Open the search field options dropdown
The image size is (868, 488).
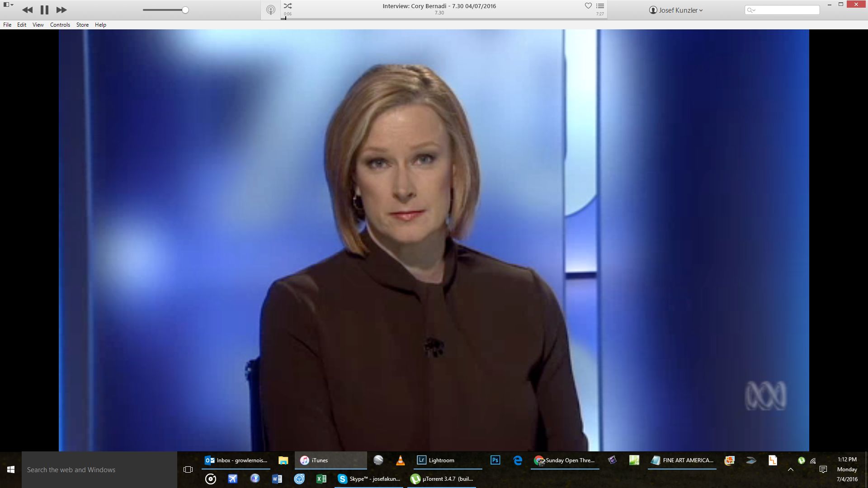point(751,10)
